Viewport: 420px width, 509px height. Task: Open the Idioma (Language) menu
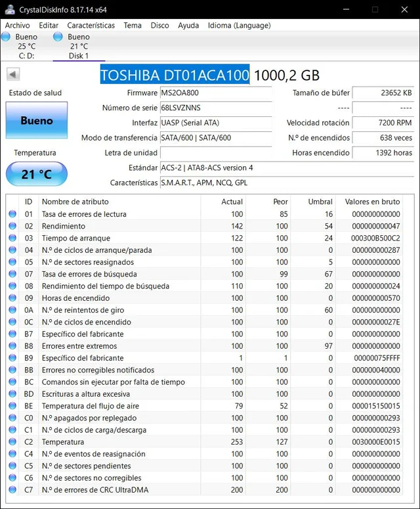coord(240,26)
